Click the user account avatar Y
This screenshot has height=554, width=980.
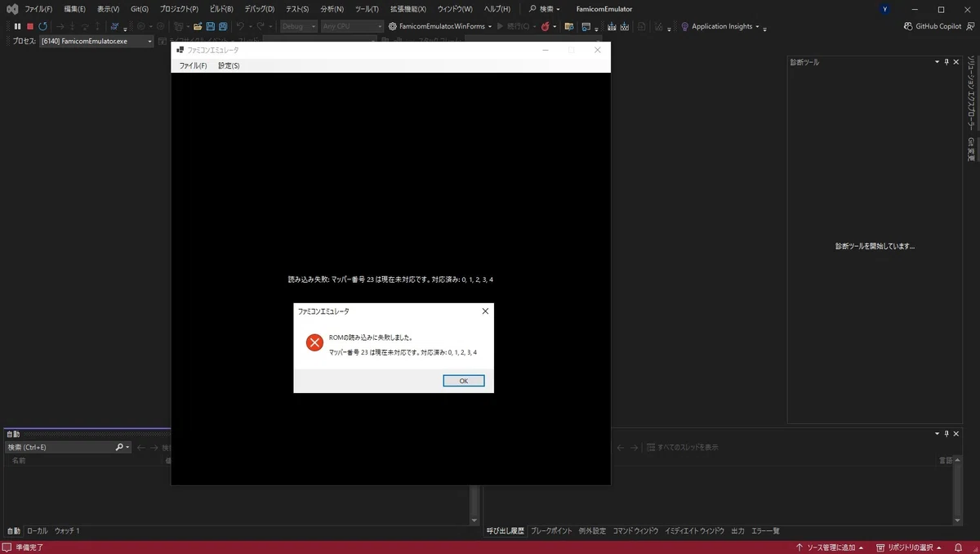click(x=885, y=9)
